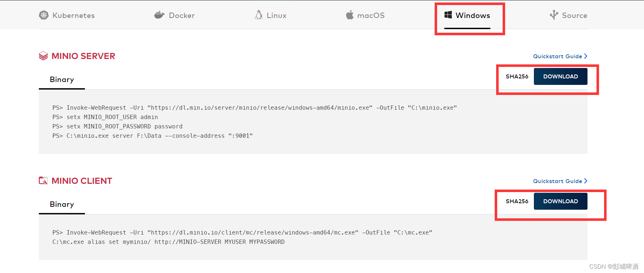Click the MINIO CLIENT heading
The image size is (644, 273).
click(82, 181)
